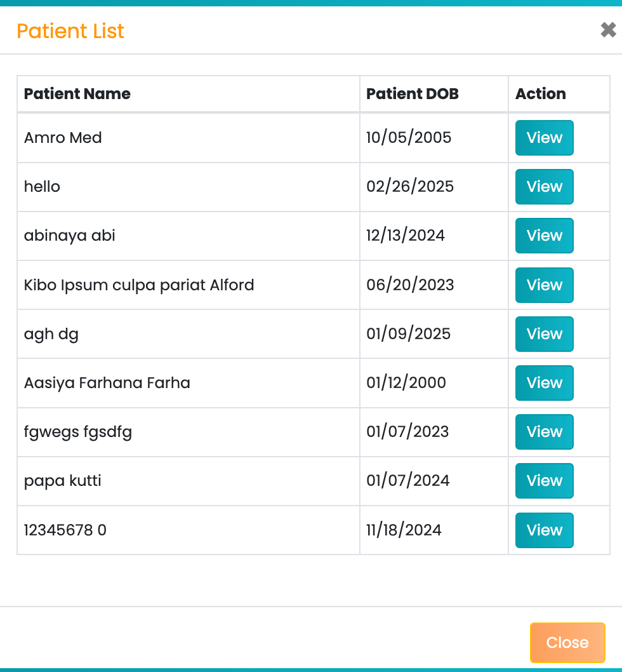Click View for patient hello
Image resolution: width=622 pixels, height=672 pixels.
(544, 187)
